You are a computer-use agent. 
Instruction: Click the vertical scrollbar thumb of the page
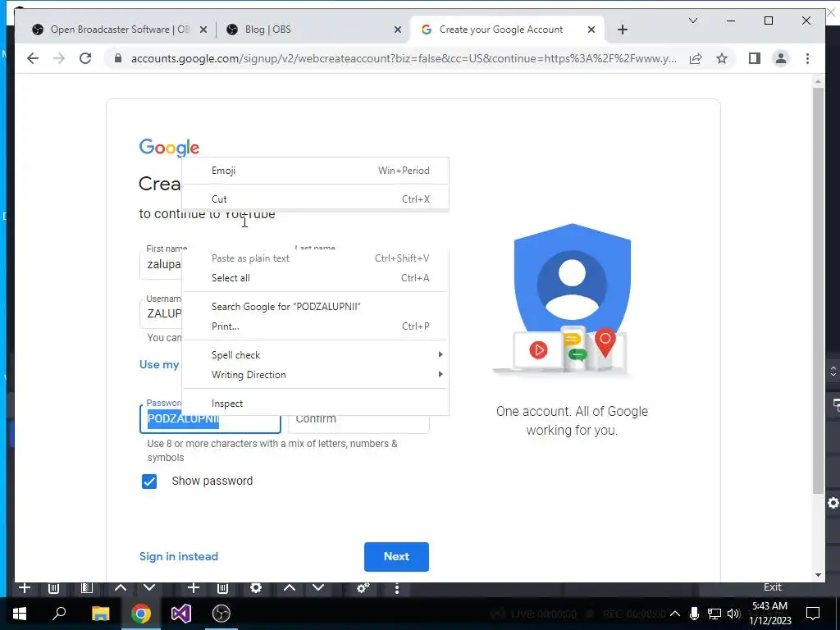(x=818, y=290)
